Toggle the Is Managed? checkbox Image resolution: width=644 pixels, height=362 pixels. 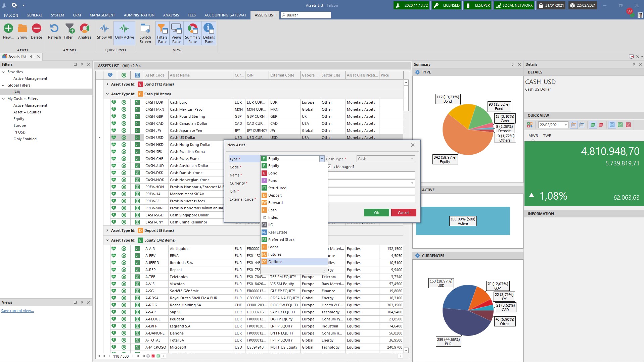coord(329,167)
